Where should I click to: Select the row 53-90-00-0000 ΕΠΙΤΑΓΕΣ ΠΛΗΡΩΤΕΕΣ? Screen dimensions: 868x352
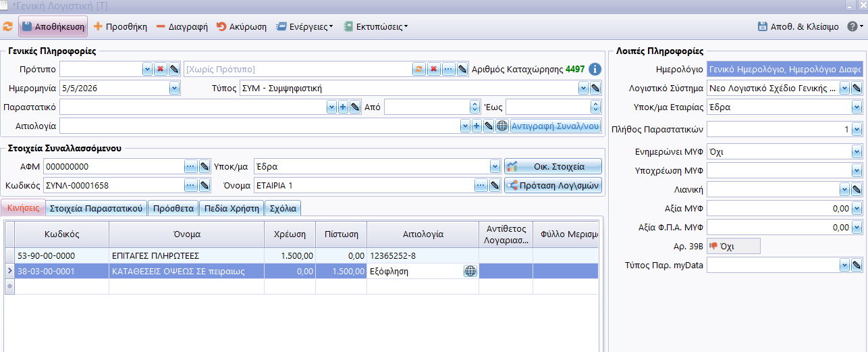tap(135, 255)
